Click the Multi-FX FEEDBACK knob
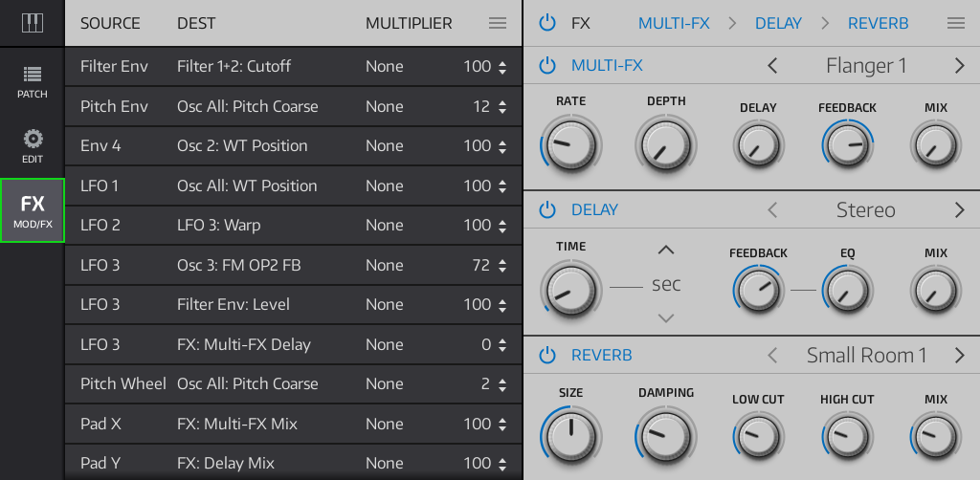980x480 pixels. click(x=848, y=144)
